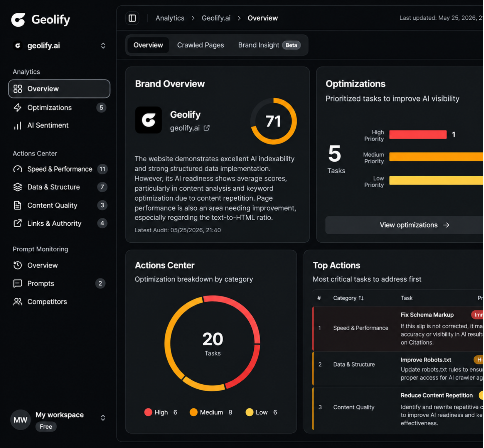Switch to the Crawled Pages tab
484x448 pixels.
201,45
